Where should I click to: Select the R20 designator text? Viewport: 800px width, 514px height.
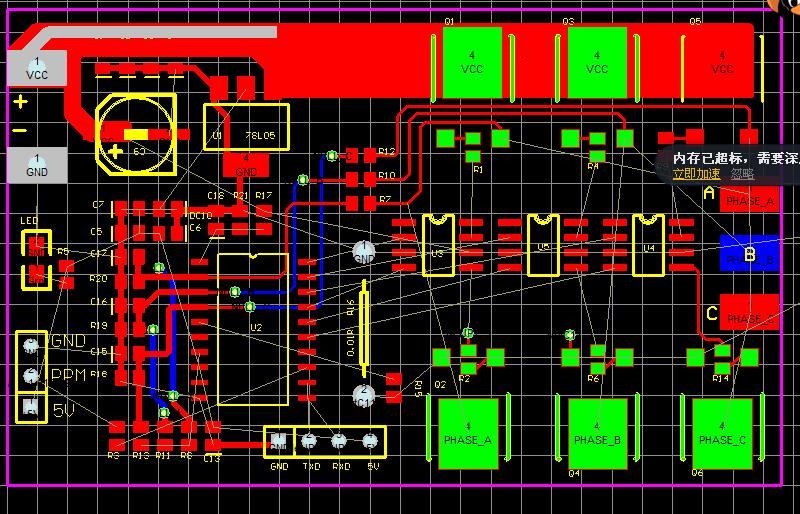[x=98, y=279]
